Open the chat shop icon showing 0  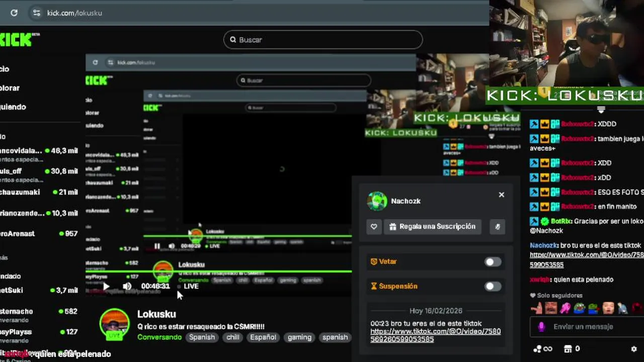point(572,349)
